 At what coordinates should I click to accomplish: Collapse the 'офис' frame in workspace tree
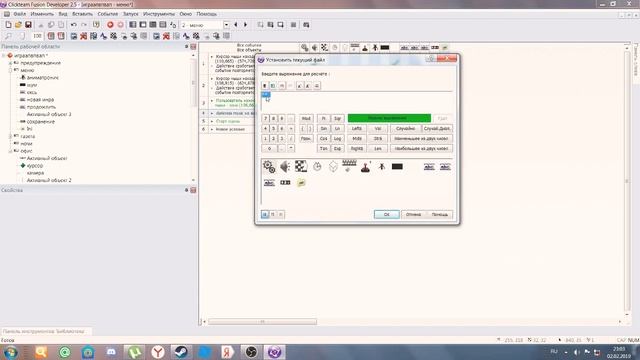pyautogui.click(x=11, y=151)
